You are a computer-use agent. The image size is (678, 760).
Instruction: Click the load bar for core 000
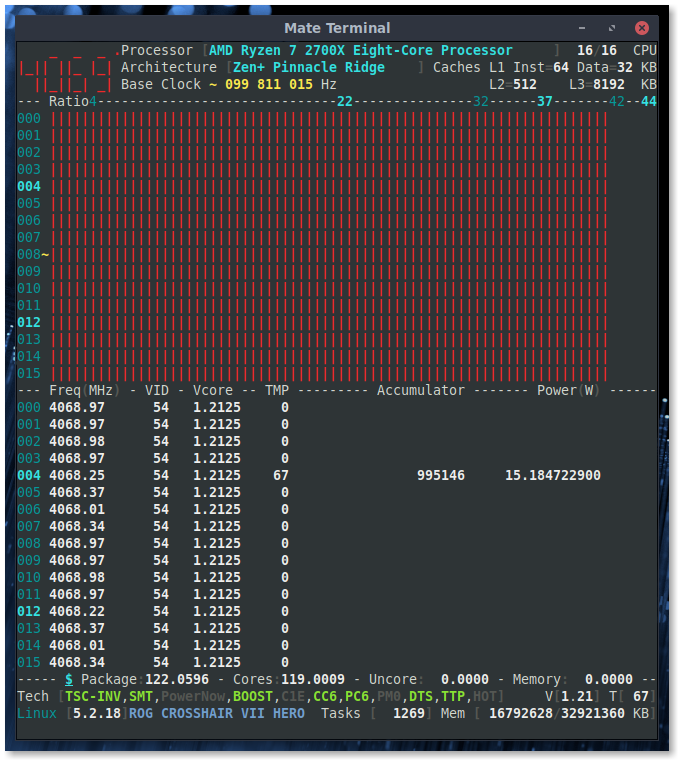click(329, 119)
